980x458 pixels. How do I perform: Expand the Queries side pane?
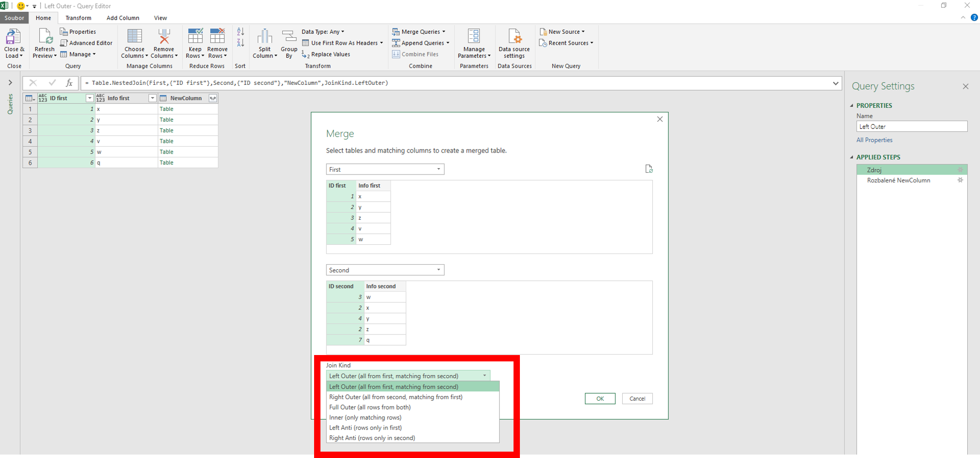[x=10, y=83]
